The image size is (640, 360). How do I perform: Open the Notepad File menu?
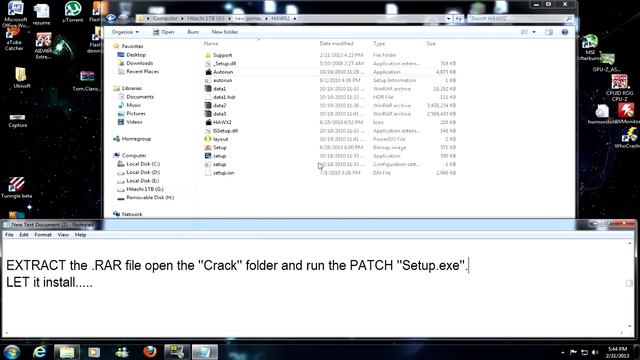click(x=9, y=235)
